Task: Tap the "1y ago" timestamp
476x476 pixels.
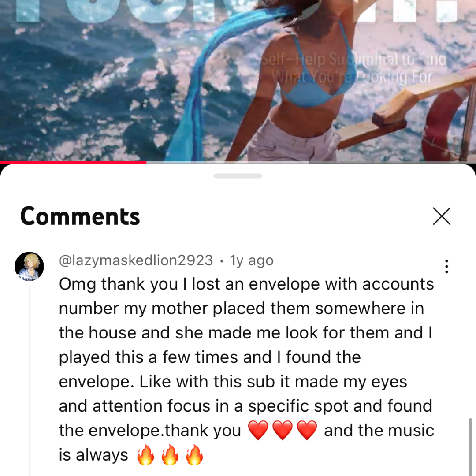Action: 252,260
